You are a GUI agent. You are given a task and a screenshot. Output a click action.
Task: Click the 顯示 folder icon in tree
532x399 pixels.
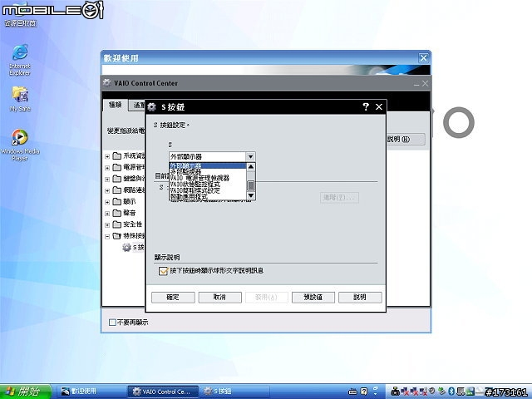coord(116,201)
